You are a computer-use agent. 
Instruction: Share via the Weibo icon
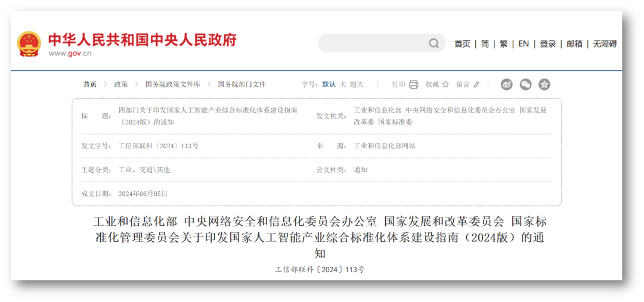[506, 85]
